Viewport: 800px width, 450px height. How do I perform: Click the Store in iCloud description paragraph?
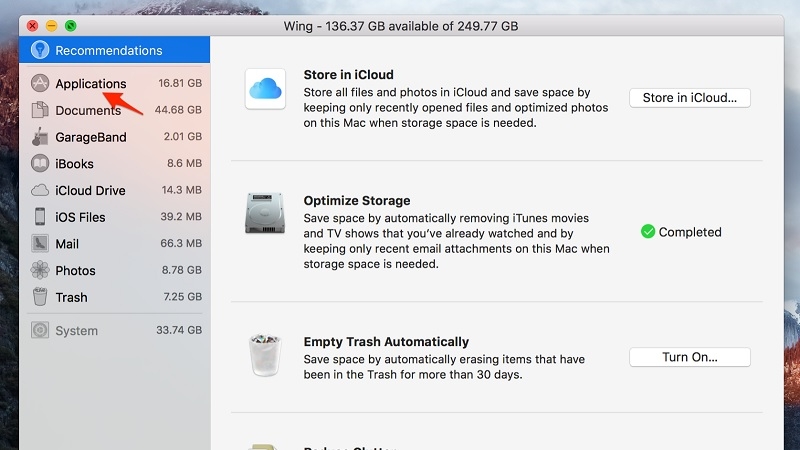(x=456, y=108)
